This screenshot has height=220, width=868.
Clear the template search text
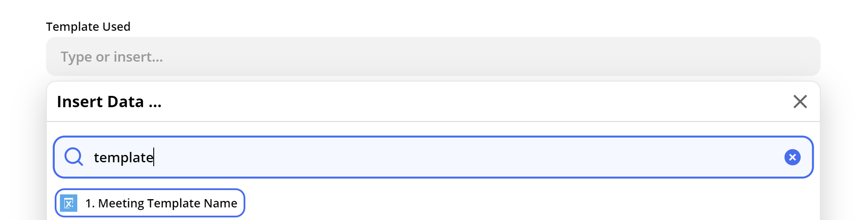792,157
